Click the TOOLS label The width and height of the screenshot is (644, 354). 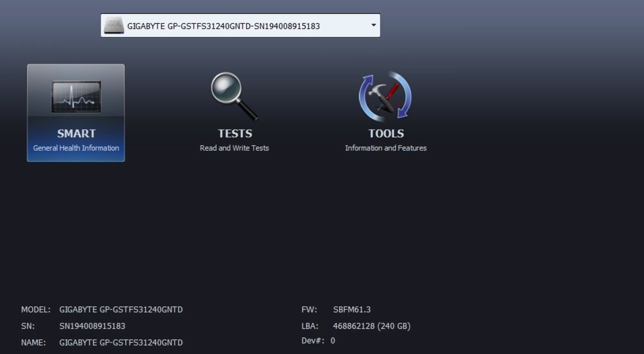[x=386, y=134]
